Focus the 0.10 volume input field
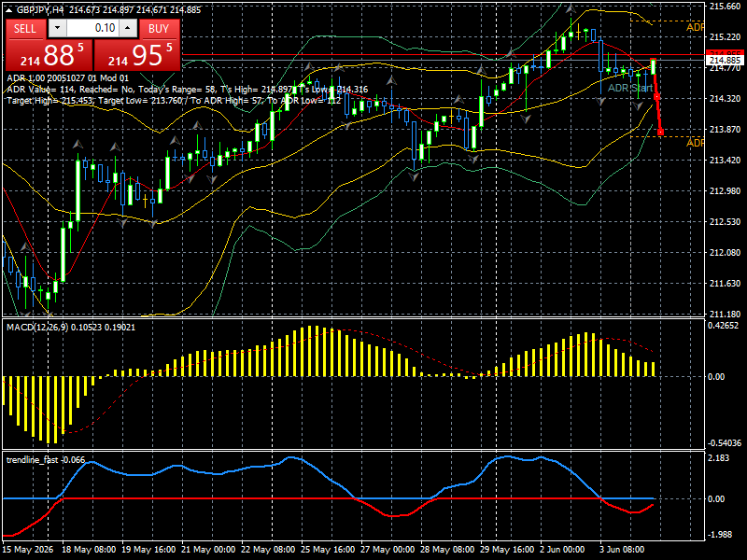 tap(92, 29)
